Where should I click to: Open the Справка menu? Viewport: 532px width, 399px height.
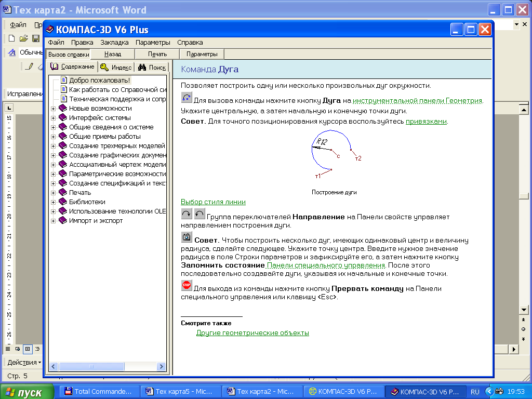[190, 43]
